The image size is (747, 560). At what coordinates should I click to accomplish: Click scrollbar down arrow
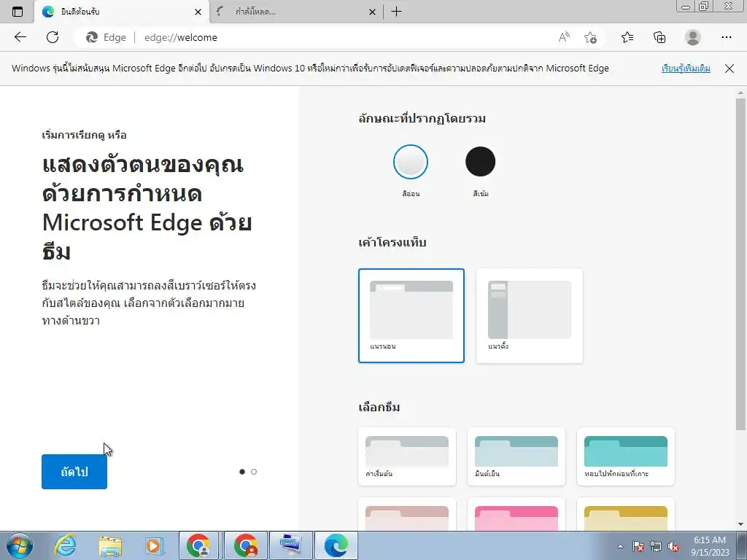pos(740,525)
